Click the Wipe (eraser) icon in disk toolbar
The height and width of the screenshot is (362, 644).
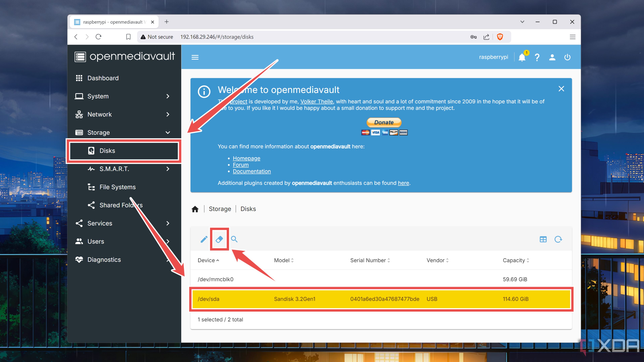coord(219,239)
